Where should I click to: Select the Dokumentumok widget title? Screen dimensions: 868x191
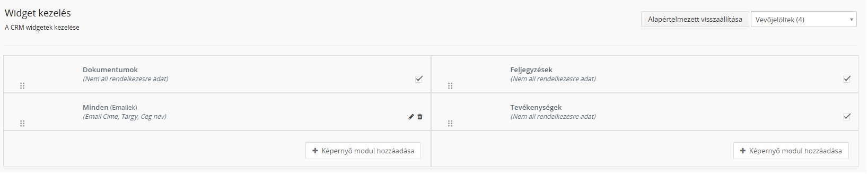click(x=110, y=70)
